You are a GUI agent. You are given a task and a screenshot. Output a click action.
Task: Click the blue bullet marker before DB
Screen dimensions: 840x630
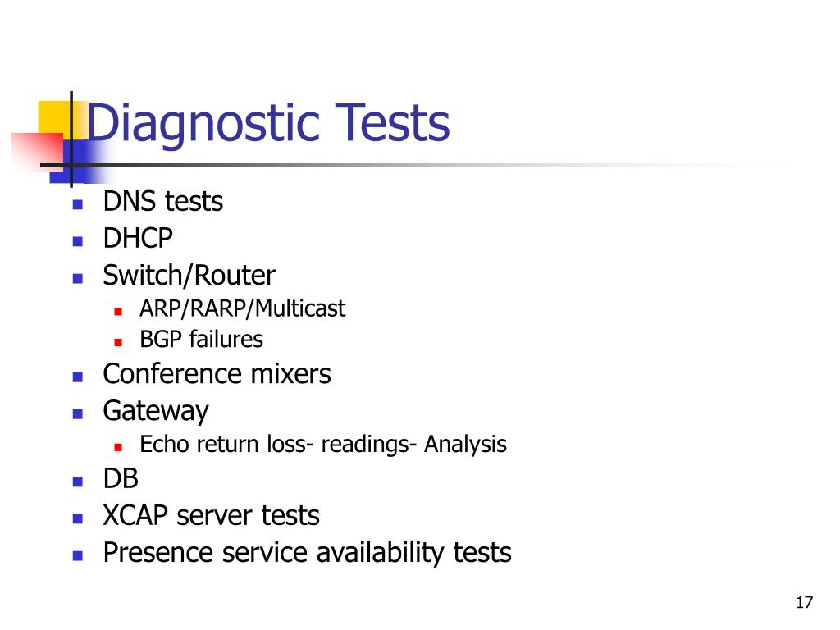78,482
